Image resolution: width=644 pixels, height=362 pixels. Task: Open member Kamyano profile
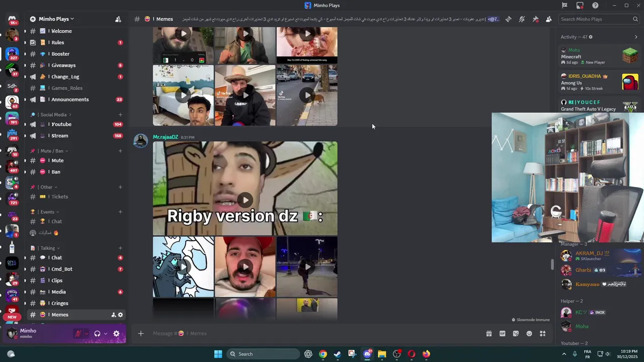pyautogui.click(x=600, y=284)
